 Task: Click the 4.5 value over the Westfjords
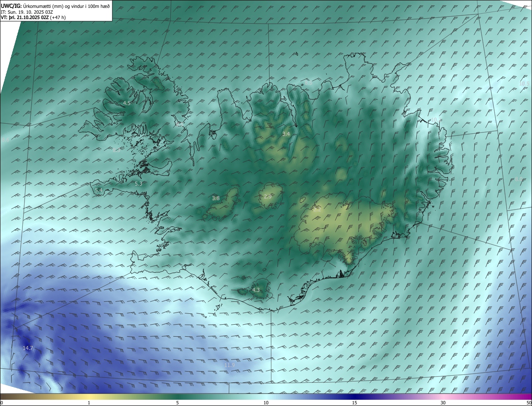127,103
